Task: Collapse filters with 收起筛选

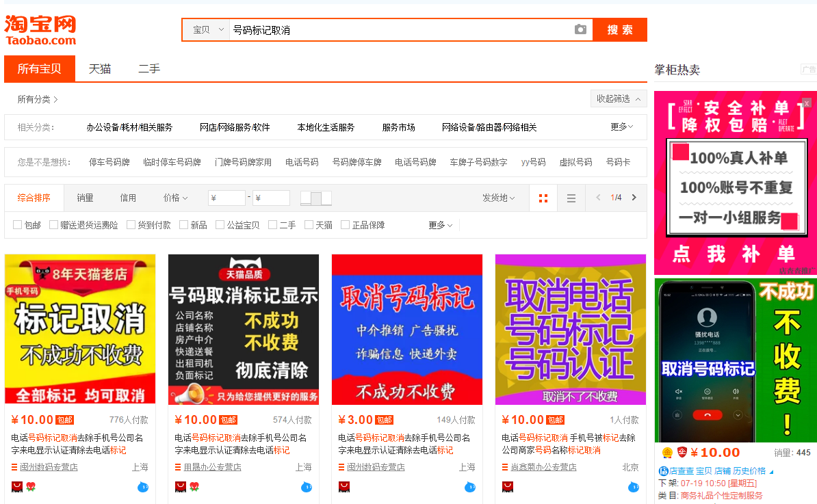Action: point(619,98)
